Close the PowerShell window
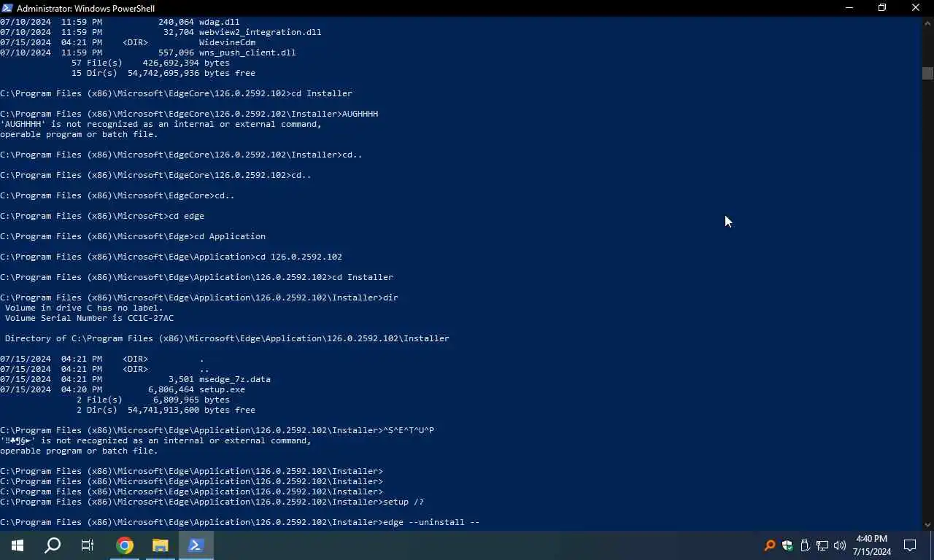The image size is (934, 560). click(x=916, y=8)
